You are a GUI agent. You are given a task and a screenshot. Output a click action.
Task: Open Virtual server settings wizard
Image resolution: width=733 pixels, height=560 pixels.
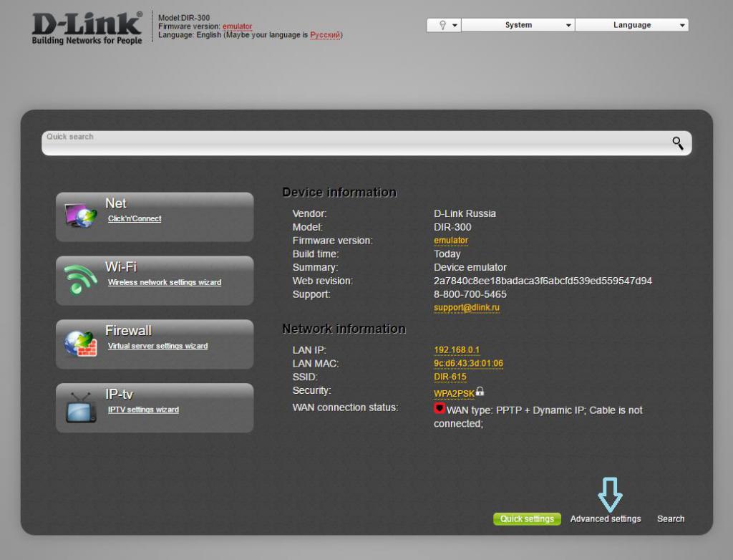[158, 346]
